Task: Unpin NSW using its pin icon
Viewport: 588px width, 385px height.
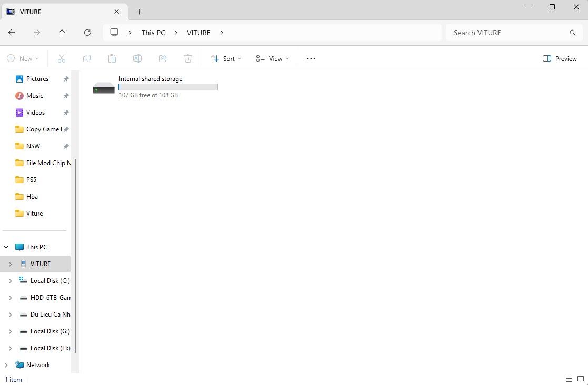Action: click(66, 146)
